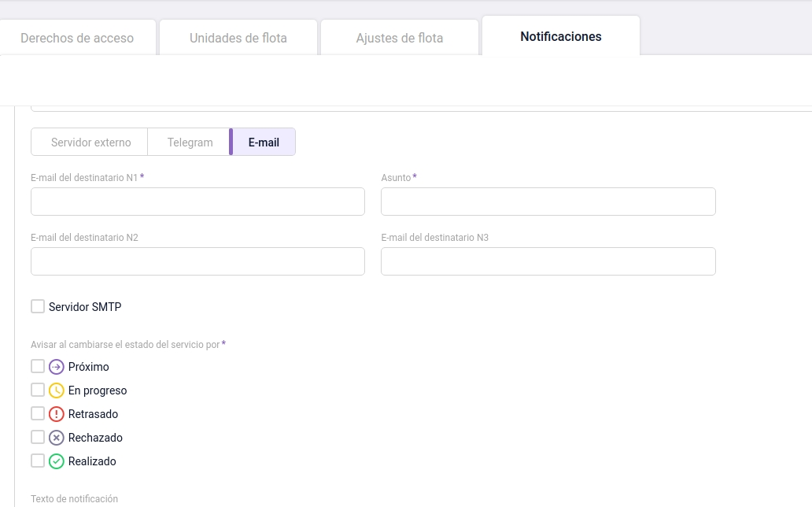Click the required asterisk next to Asunto
Viewport: 812px width, 507px height.
pyautogui.click(x=414, y=177)
